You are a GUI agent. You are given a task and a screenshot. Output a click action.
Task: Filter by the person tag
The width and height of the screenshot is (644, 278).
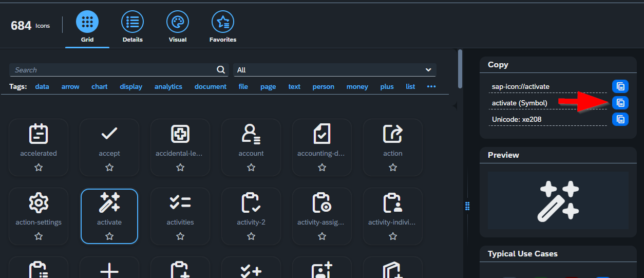pyautogui.click(x=324, y=86)
